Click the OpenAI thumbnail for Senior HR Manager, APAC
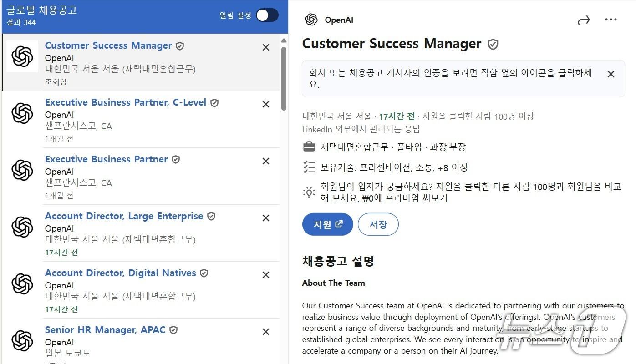The height and width of the screenshot is (364, 636). (x=23, y=340)
